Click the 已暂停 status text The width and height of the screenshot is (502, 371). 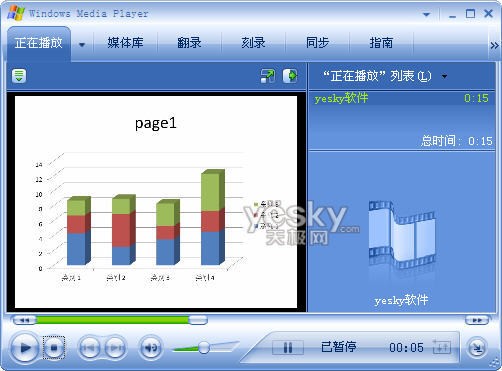(339, 347)
